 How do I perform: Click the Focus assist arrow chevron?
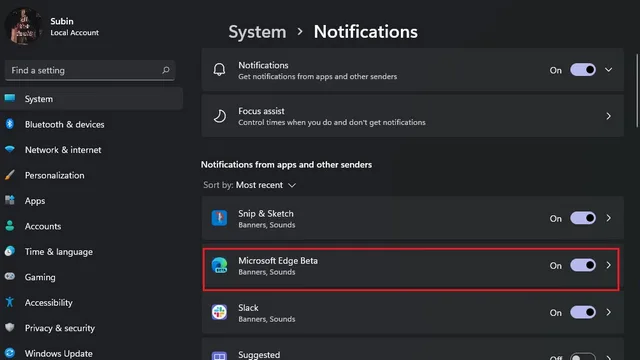click(609, 116)
